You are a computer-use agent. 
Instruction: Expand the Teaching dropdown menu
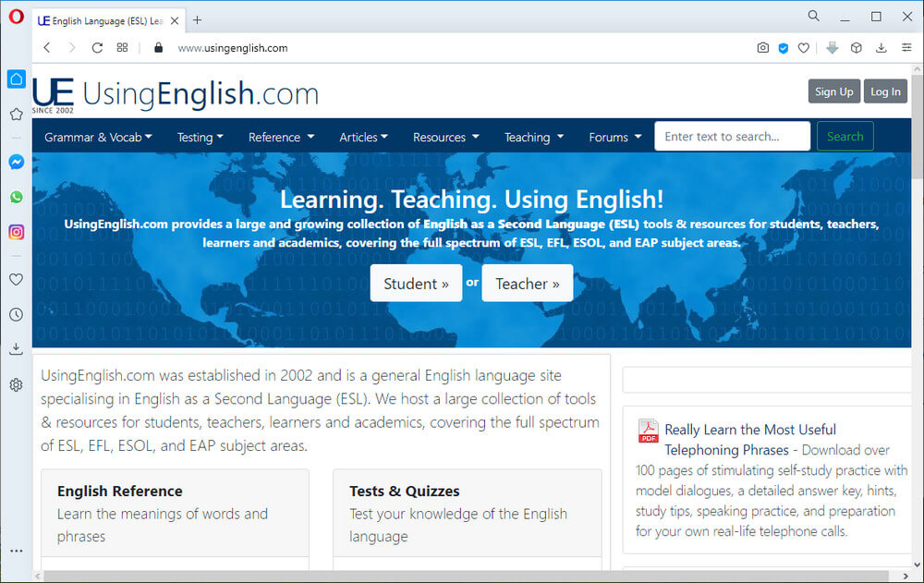(534, 137)
